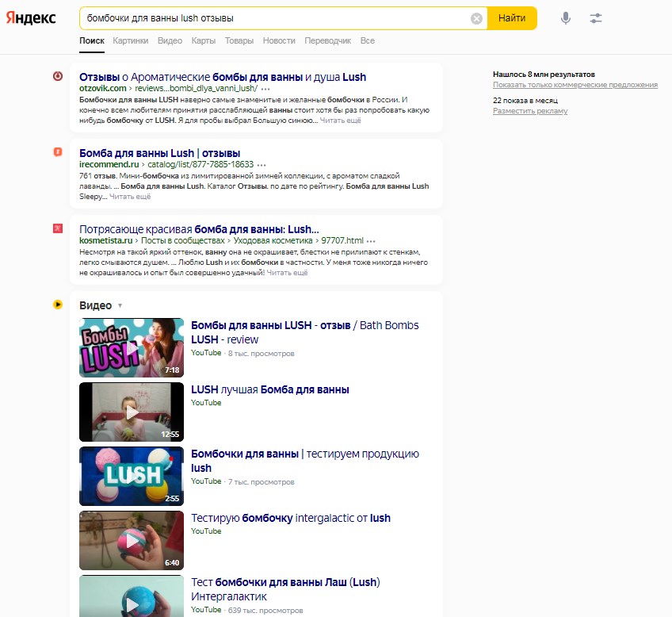
Task: Open the 'Отзывы о Ароматические бомбы' result
Action: (x=223, y=77)
